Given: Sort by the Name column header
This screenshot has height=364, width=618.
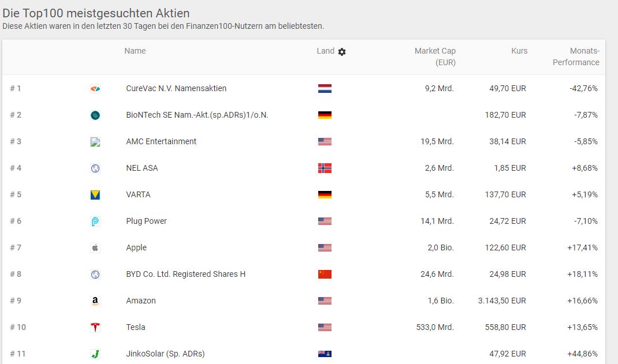Looking at the screenshot, I should point(135,51).
